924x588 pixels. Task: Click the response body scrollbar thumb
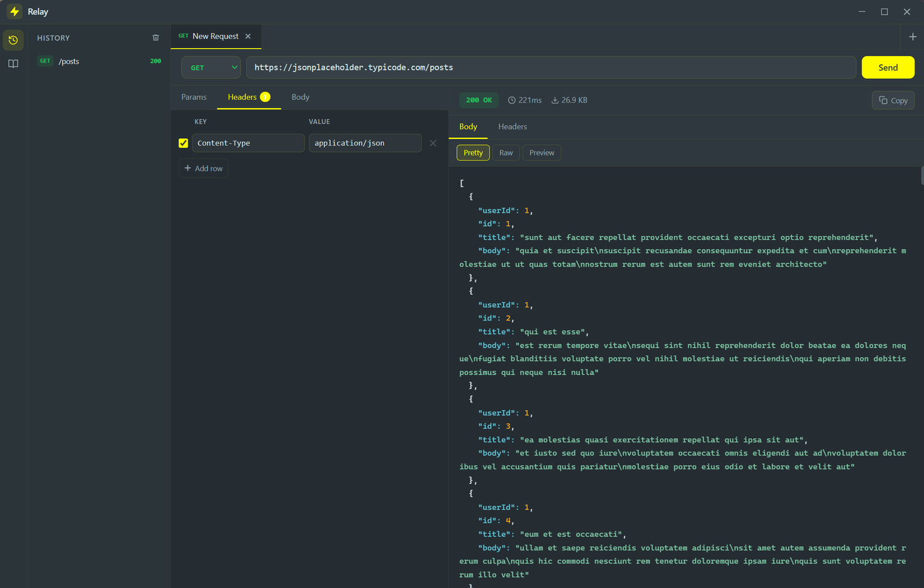coord(922,176)
